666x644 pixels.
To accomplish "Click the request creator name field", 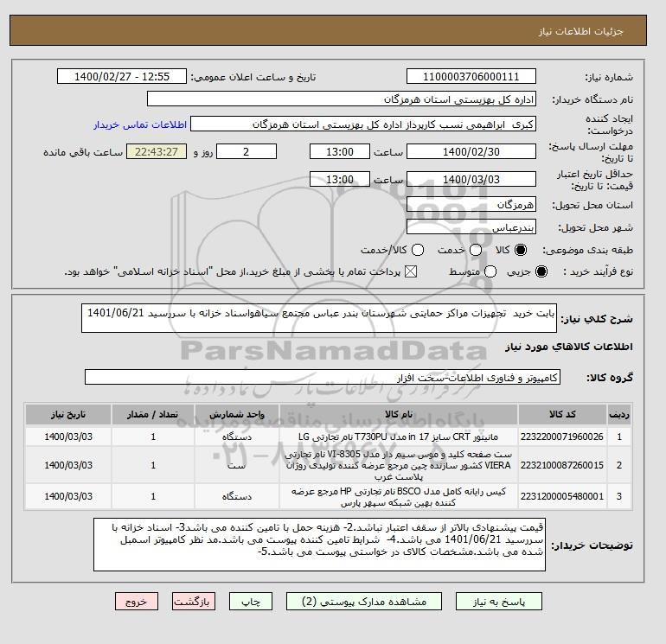I will [x=363, y=124].
